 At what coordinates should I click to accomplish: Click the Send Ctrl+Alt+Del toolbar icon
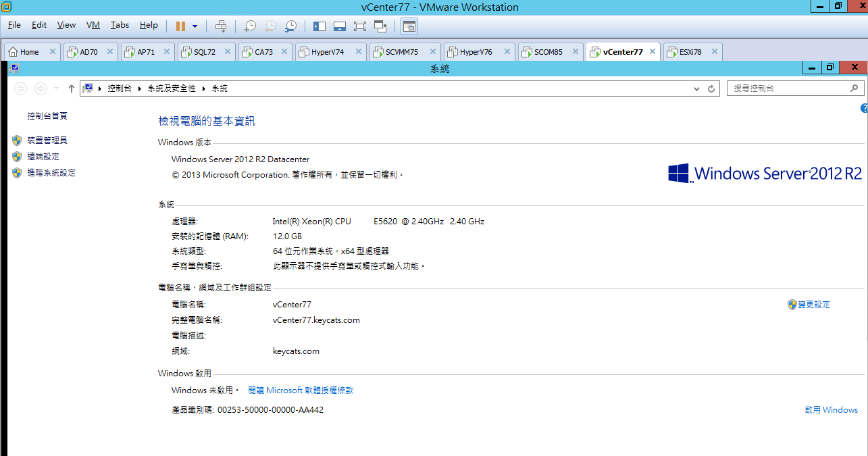coord(220,26)
